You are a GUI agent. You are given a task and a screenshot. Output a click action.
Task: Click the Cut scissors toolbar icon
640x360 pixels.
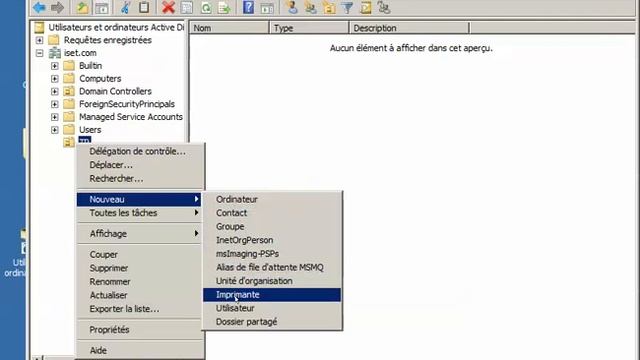(126, 7)
